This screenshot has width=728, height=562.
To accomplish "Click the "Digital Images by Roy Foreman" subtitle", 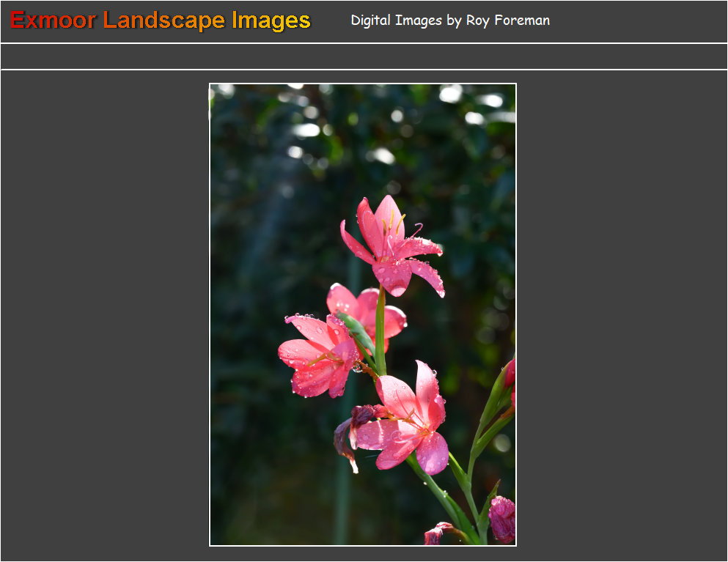I will tap(450, 21).
